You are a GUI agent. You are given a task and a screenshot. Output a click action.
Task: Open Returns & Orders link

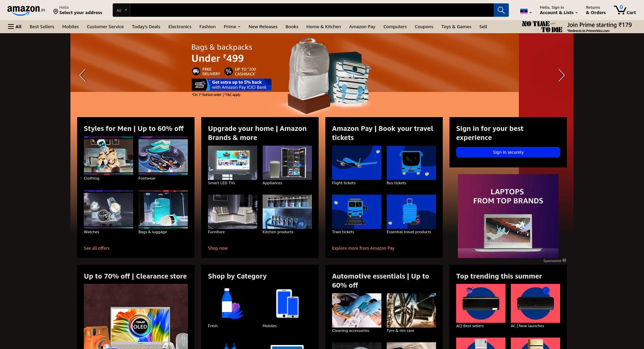coord(596,10)
